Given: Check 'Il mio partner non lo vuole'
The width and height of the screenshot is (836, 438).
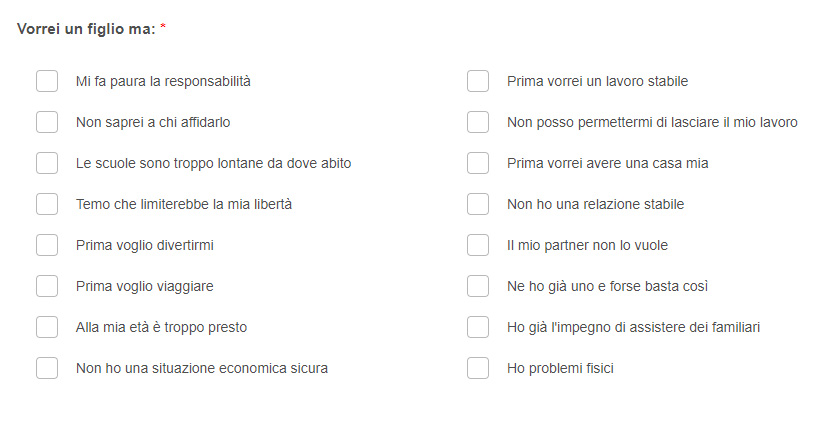Looking at the screenshot, I should pyautogui.click(x=478, y=245).
